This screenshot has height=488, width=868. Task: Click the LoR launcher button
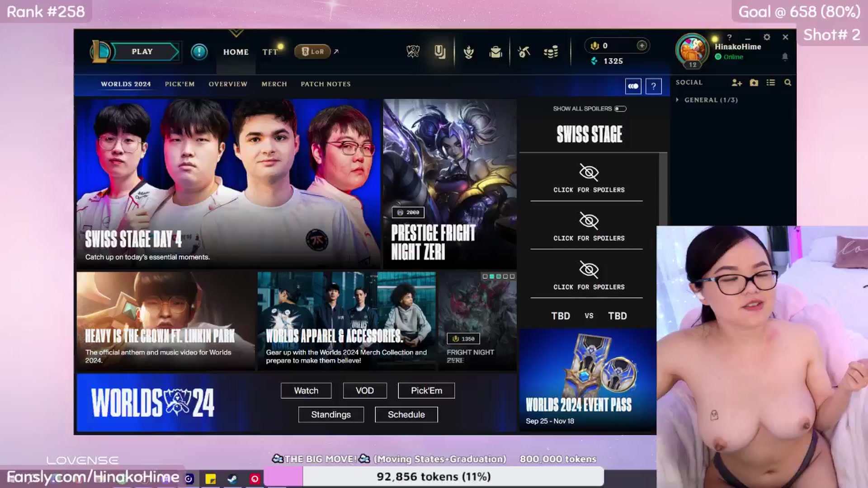[312, 52]
